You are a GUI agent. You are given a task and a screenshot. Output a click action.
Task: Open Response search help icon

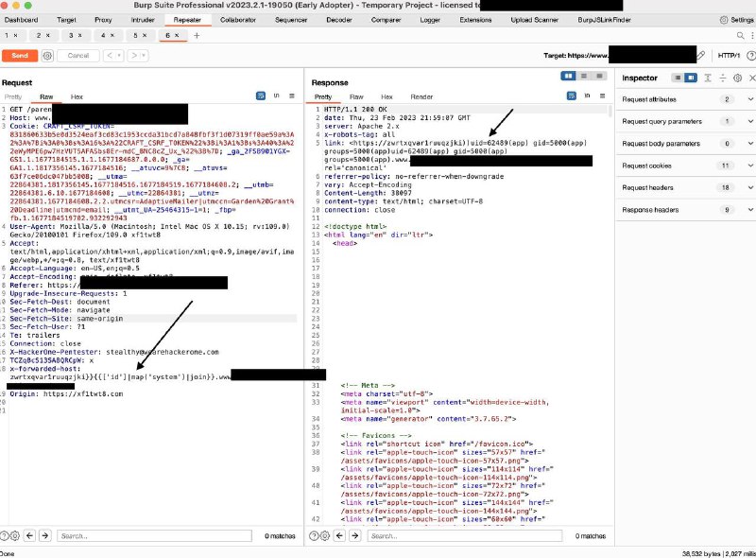pyautogui.click(x=314, y=536)
